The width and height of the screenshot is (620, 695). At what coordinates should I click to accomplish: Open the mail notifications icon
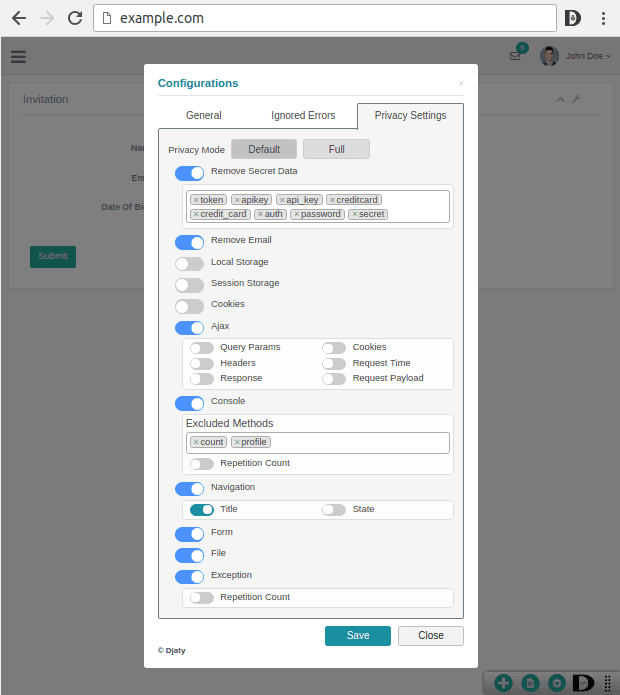tap(516, 56)
